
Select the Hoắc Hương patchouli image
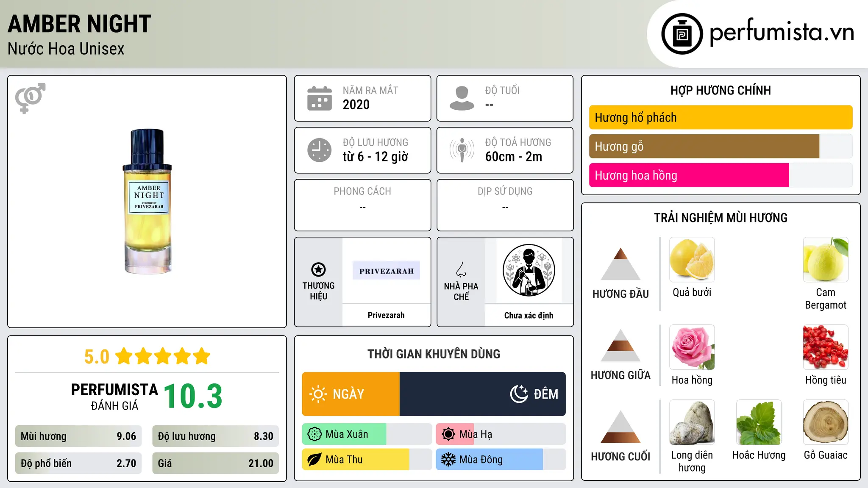(759, 422)
